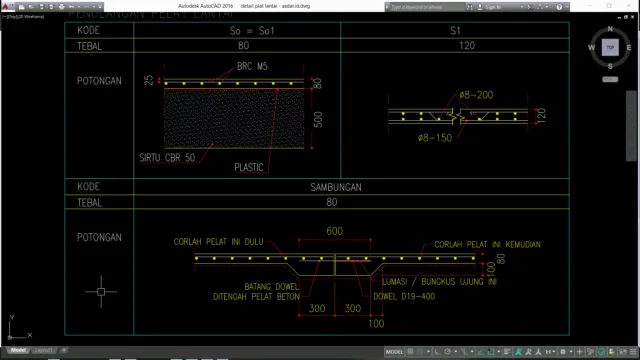Expand the Sign In dropdown arrow
Screen dimensions: 640x360
coord(522,7)
